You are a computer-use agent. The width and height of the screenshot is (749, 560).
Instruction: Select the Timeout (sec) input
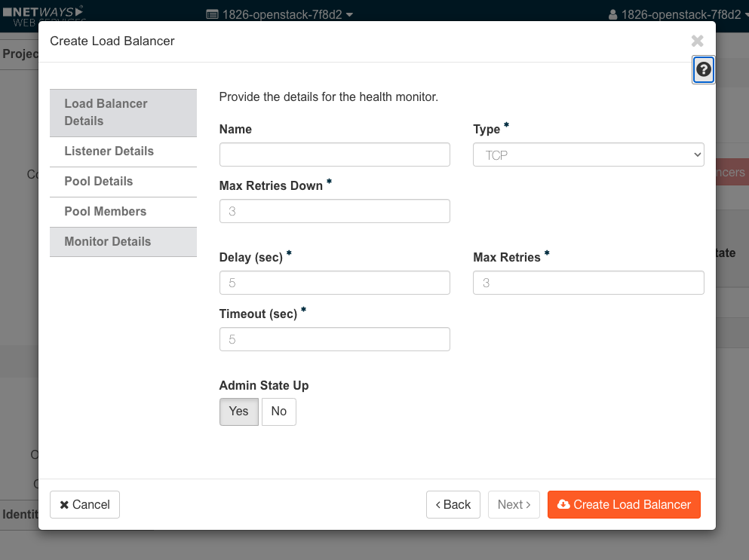pos(334,339)
